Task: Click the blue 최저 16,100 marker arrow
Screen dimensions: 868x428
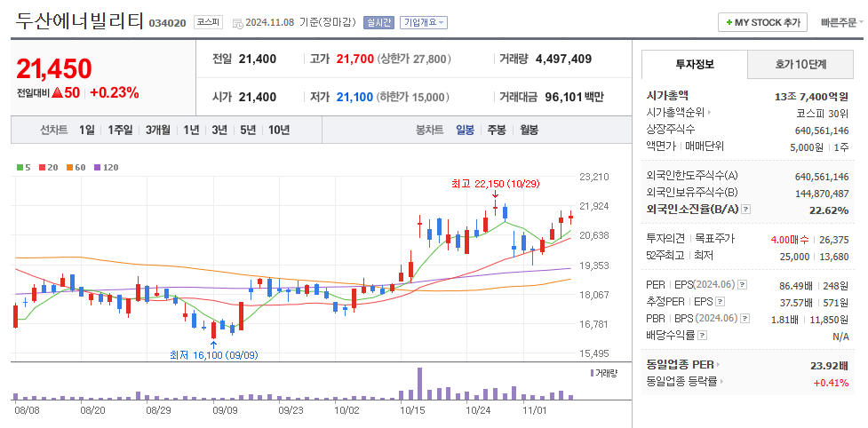Action: [x=214, y=345]
